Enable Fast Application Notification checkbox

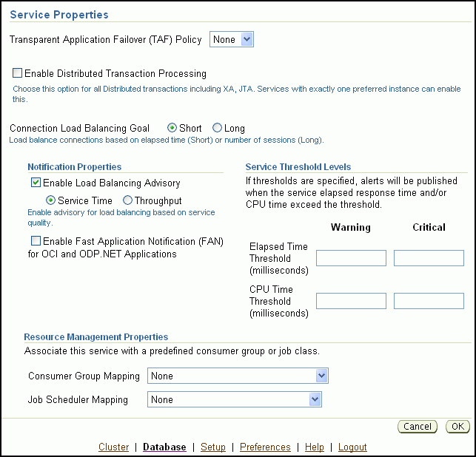click(x=36, y=241)
